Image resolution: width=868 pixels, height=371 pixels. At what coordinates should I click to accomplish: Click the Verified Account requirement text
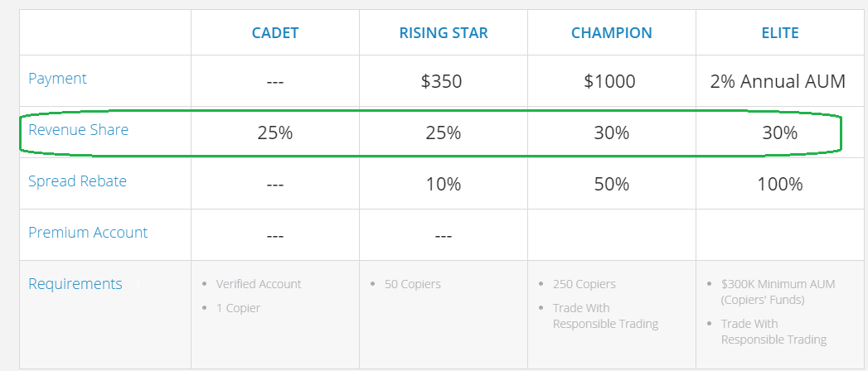(x=259, y=284)
